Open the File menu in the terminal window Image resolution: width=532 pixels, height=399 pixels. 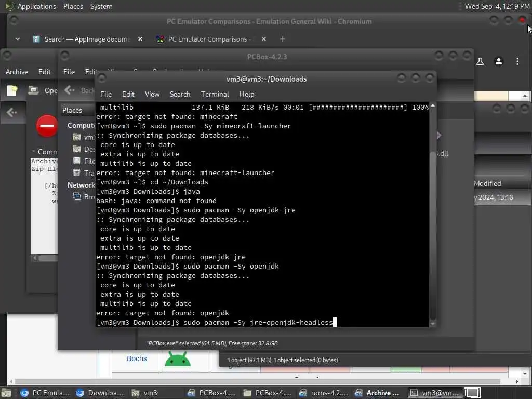coord(106,95)
